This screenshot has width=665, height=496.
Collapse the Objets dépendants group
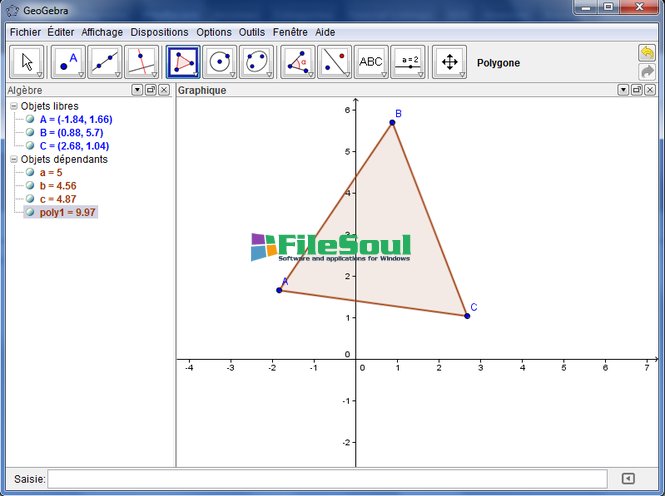pos(14,159)
